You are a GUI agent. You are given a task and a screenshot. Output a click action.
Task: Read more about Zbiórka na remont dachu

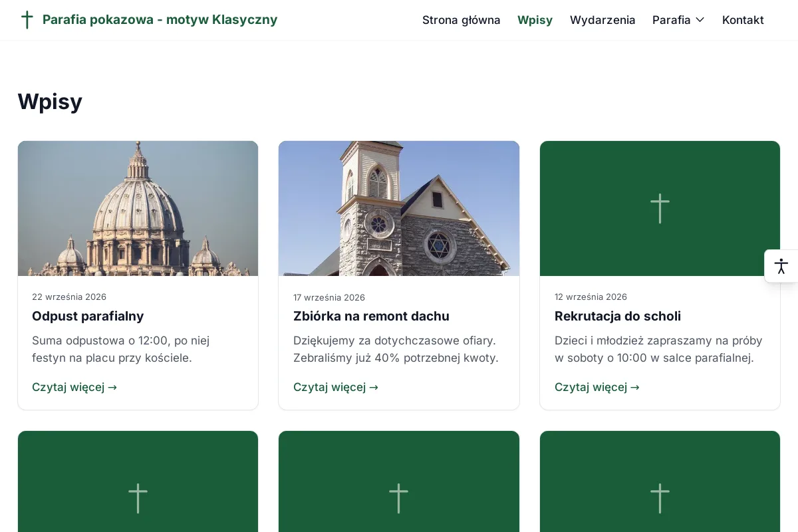pyautogui.click(x=336, y=387)
